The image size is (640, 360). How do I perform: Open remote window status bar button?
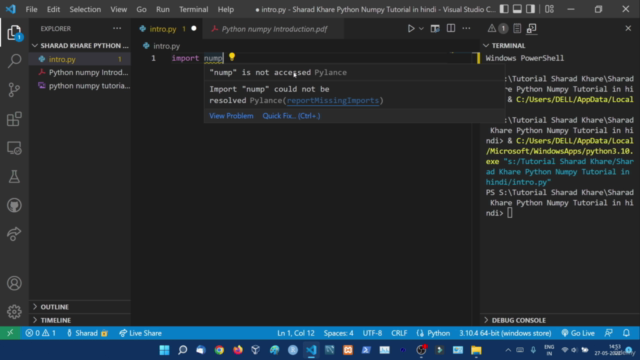[x=10, y=333]
